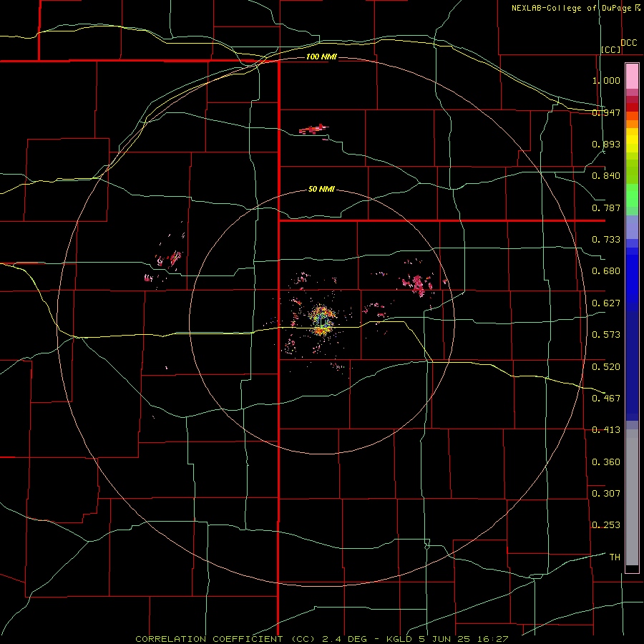The width and height of the screenshot is (644, 644).
Task: Click the 0.467 color scale value
Action: (x=606, y=399)
